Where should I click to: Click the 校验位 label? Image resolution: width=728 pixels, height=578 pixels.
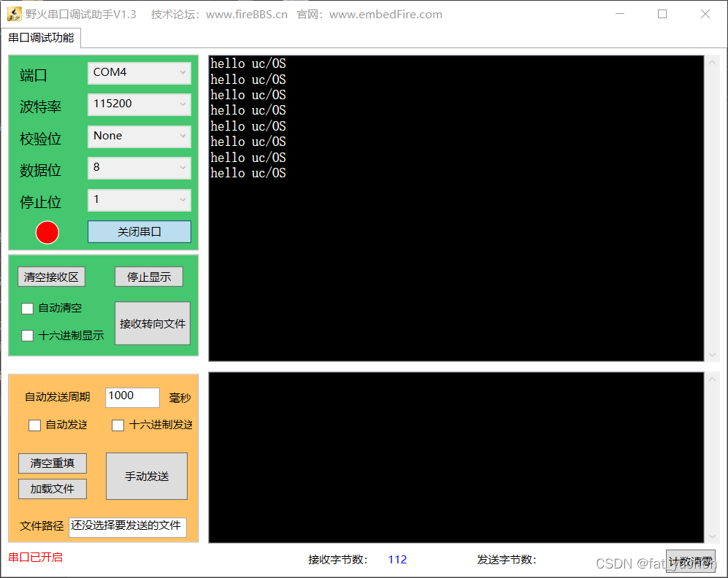[x=40, y=139]
